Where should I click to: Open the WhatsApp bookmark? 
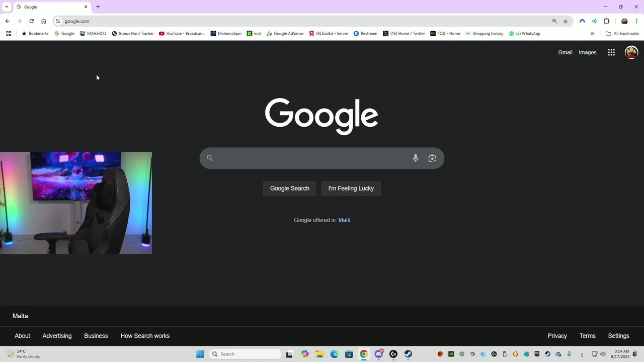click(x=524, y=34)
